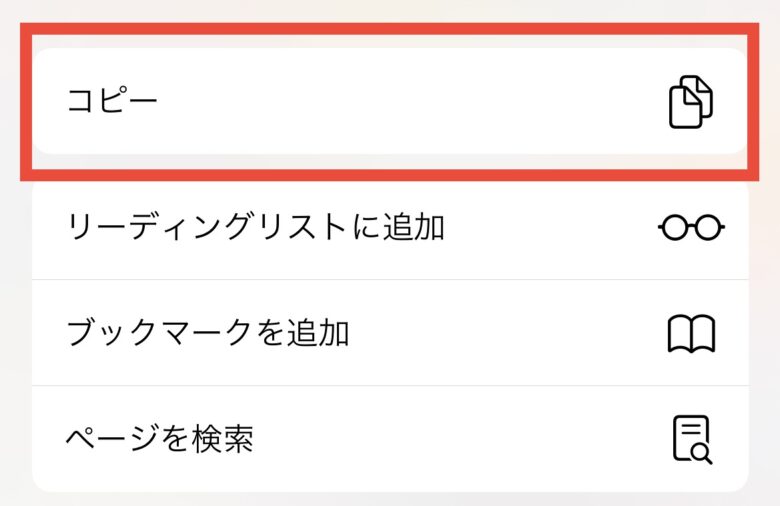Tap the find-on-page magnifier document icon
This screenshot has width=780, height=506.
coord(692,439)
